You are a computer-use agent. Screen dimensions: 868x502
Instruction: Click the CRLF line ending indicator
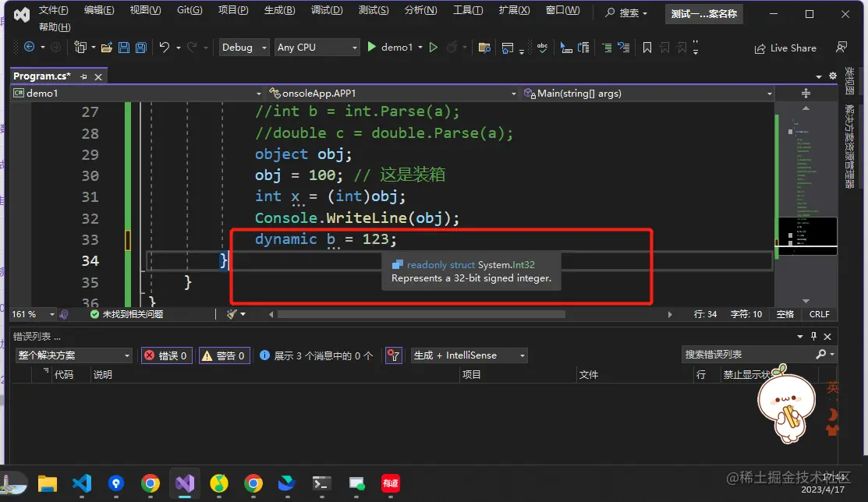click(820, 314)
